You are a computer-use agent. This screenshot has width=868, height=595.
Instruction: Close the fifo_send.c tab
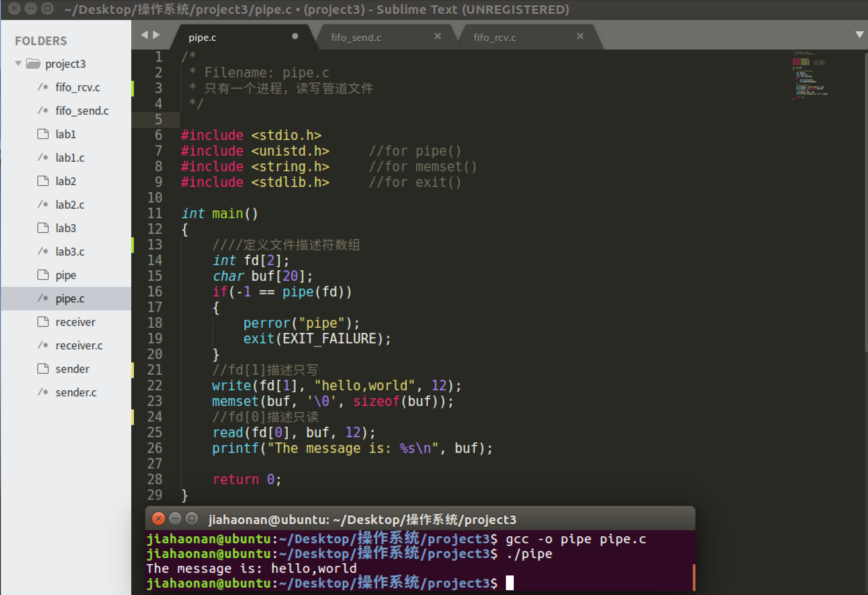(x=437, y=37)
